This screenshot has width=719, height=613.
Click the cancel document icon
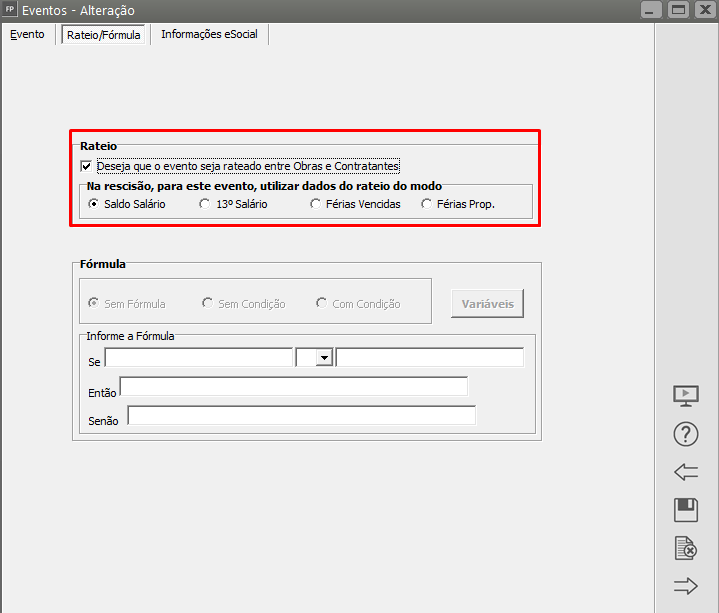coord(686,548)
